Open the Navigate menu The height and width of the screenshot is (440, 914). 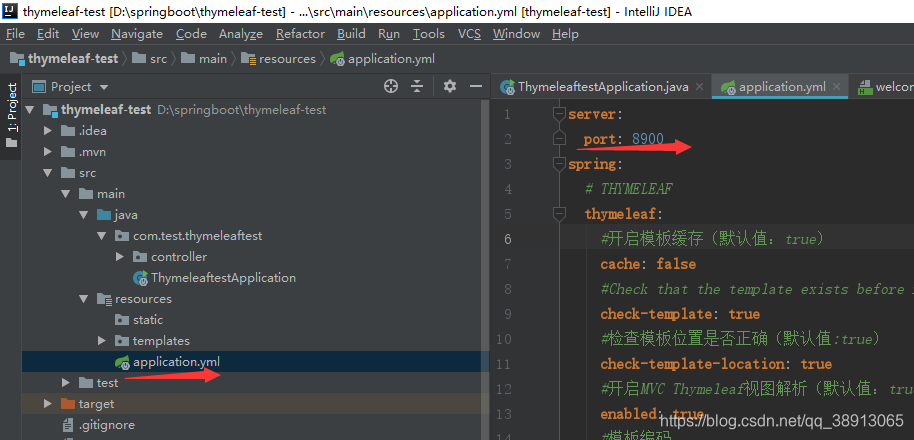[x=137, y=34]
